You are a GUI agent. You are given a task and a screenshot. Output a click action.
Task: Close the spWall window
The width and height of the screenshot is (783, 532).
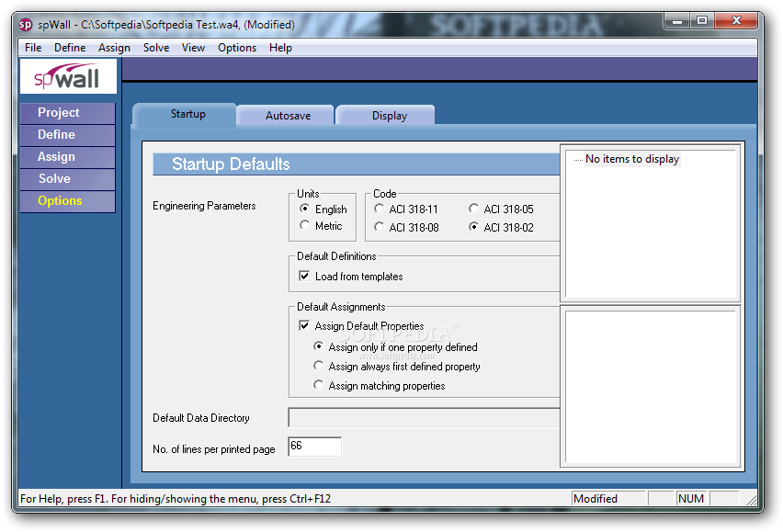(x=736, y=20)
